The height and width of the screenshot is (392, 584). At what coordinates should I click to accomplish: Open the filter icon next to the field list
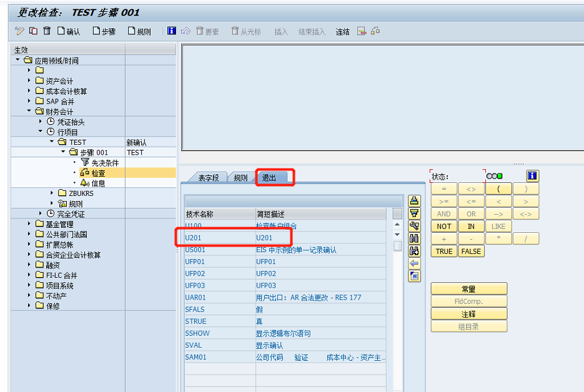pos(413,213)
